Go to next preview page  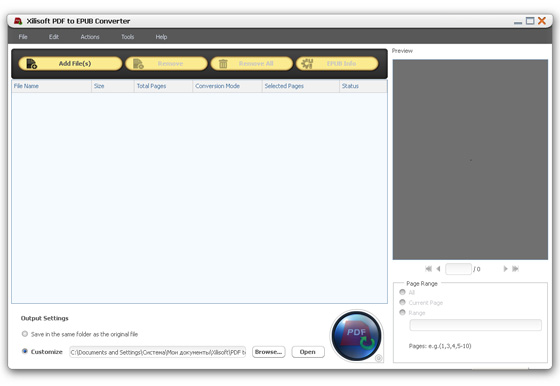tap(505, 269)
